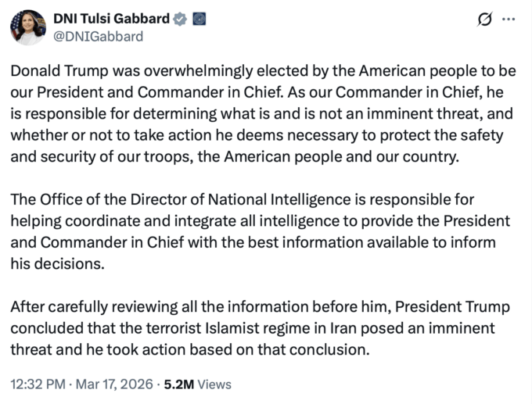532x404 pixels.
Task: Click the gray verified checkmark badge
Action: 180,19
